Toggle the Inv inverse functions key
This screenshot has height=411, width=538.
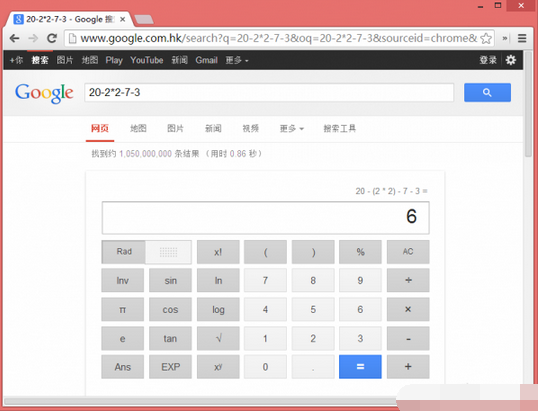click(x=122, y=281)
